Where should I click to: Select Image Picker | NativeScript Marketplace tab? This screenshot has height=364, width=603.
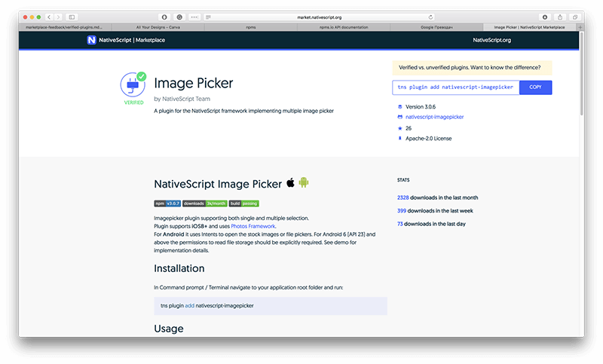530,27
